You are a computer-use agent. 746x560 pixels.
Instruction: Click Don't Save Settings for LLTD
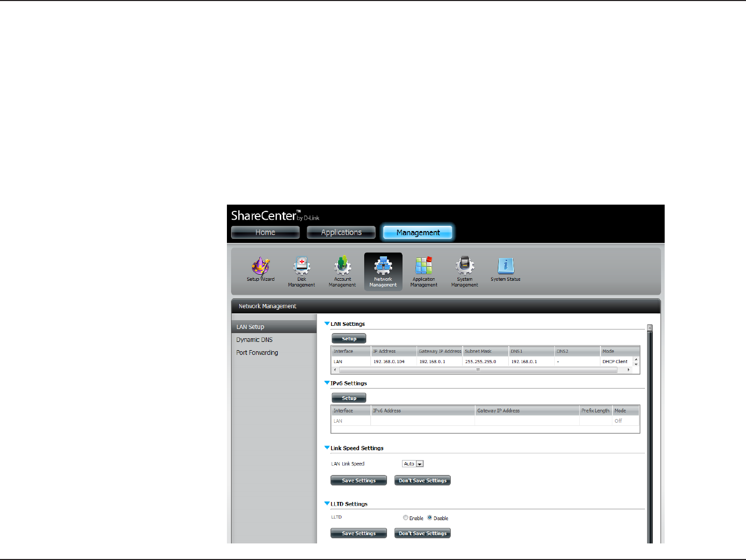422,534
